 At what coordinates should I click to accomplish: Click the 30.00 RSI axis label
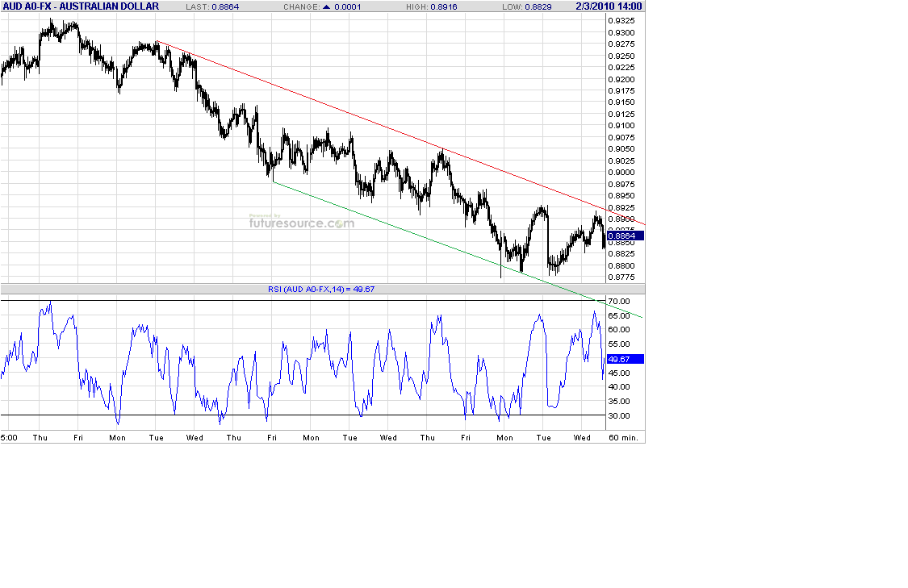click(619, 416)
